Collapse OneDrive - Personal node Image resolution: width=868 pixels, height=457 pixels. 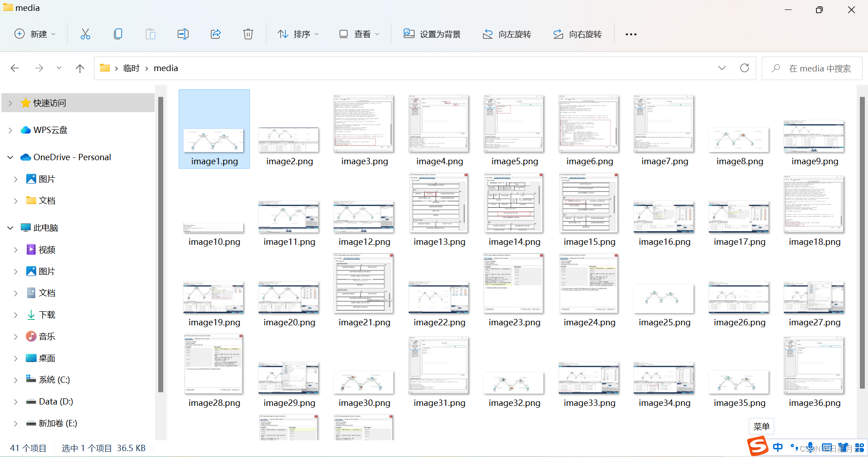[10, 157]
